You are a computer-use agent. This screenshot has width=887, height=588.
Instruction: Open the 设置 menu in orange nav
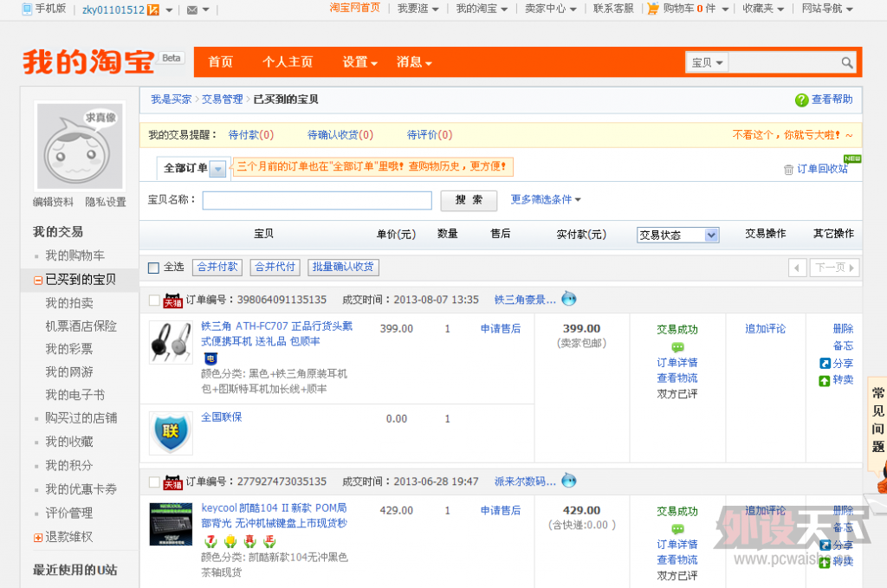pyautogui.click(x=359, y=62)
